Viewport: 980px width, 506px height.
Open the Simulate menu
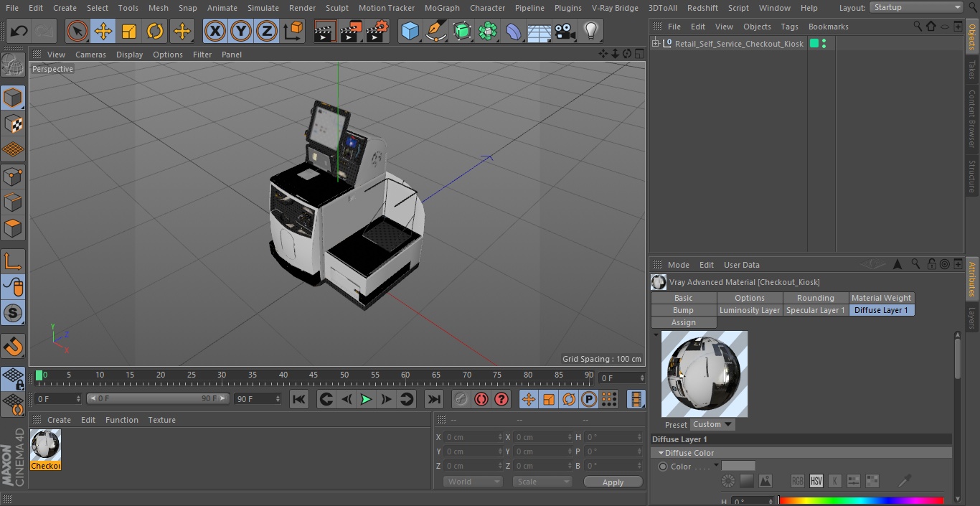coord(263,8)
